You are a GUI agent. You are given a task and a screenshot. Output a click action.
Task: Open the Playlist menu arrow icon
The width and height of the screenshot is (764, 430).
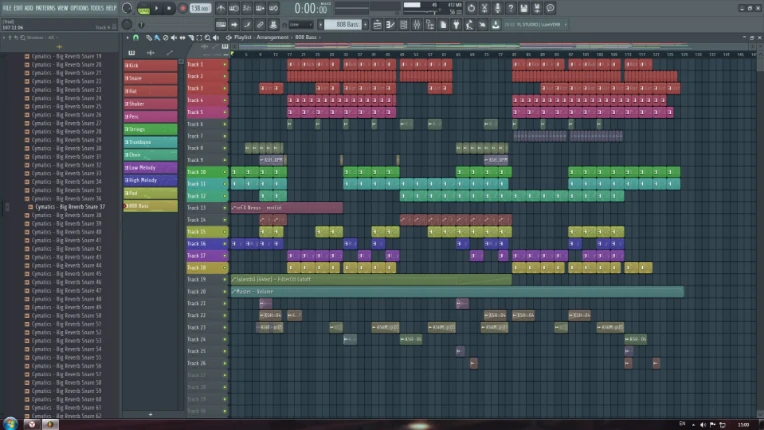227,37
